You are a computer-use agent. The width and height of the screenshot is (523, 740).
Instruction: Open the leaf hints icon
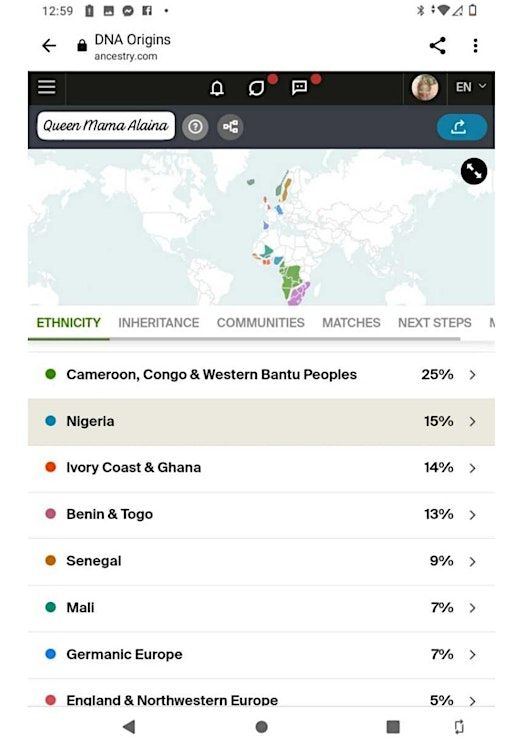[256, 88]
